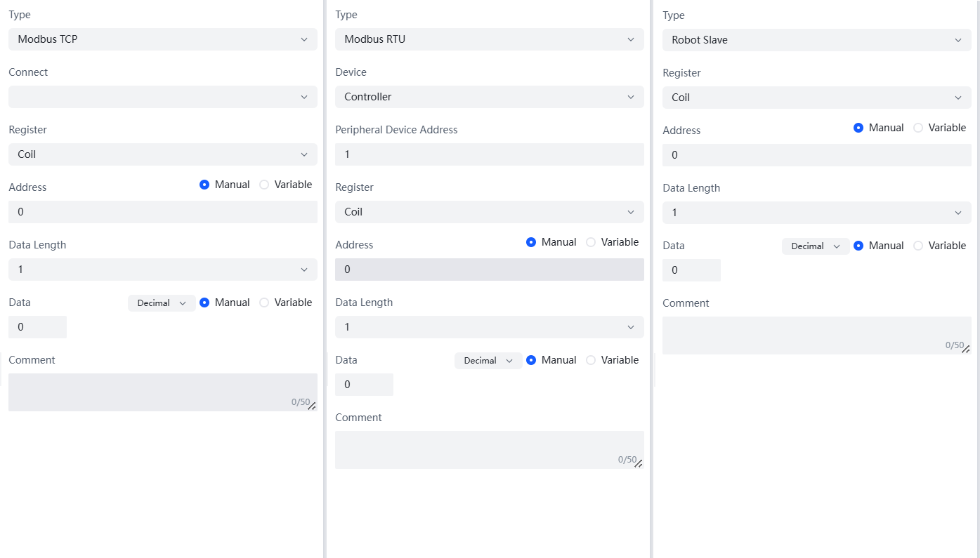Select Manual for Address in Robot Slave panel
Image resolution: width=980 pixels, height=558 pixels.
[858, 128]
